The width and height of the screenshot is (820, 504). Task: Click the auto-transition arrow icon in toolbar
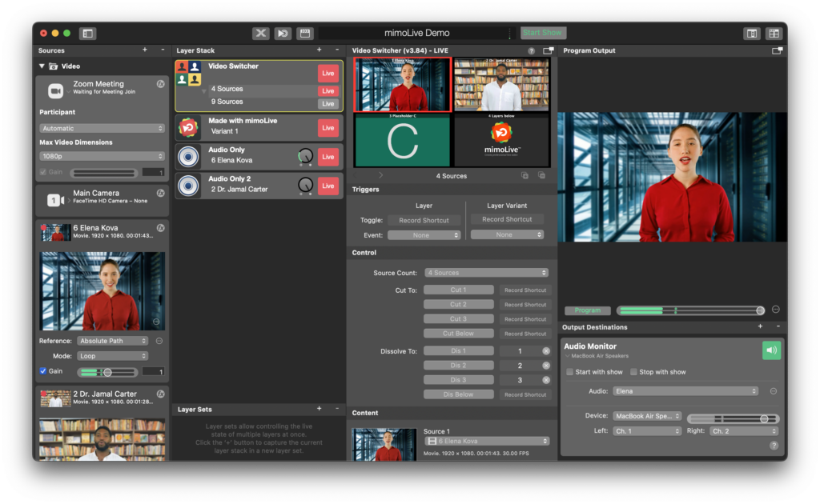[282, 33]
